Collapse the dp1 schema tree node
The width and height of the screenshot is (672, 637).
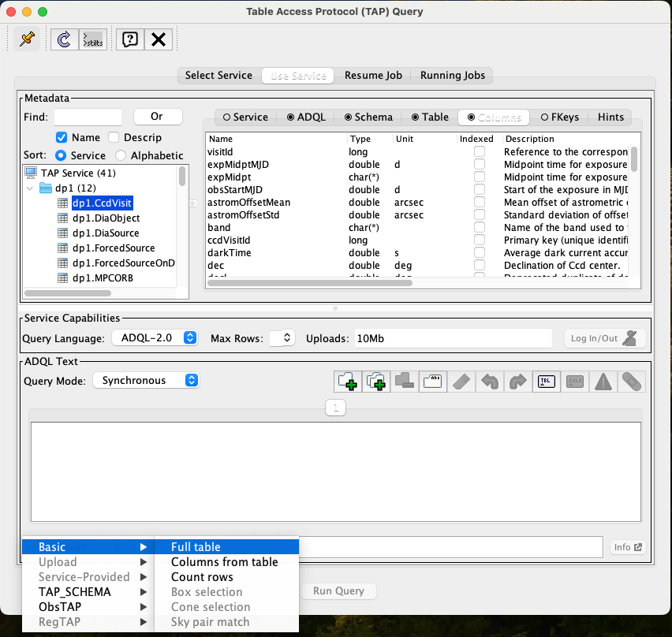pos(28,188)
